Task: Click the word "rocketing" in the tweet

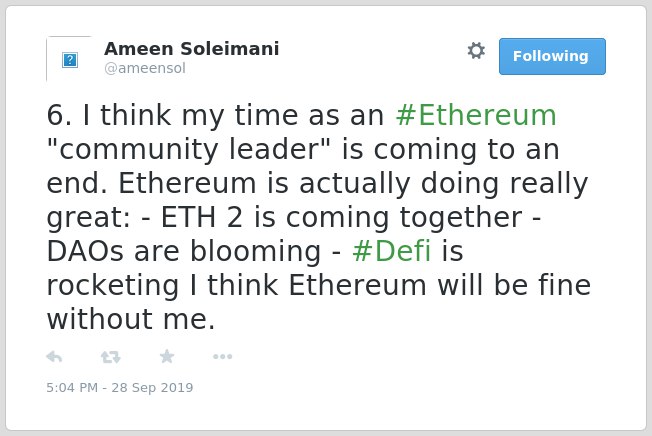Action: 113,286
